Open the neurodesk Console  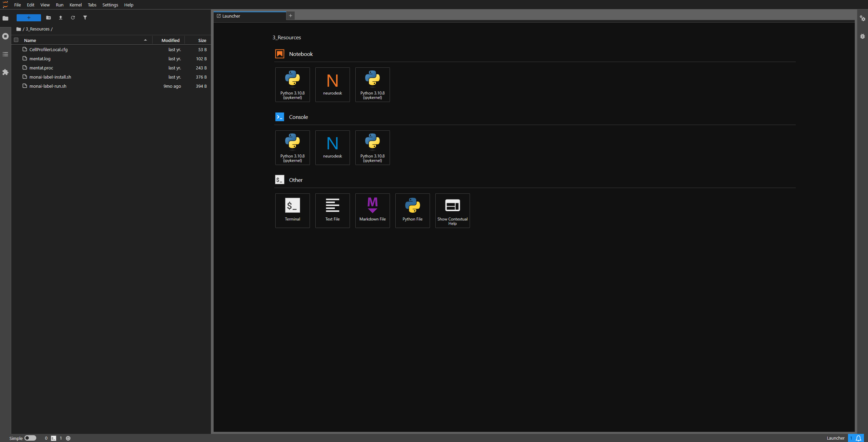click(332, 147)
